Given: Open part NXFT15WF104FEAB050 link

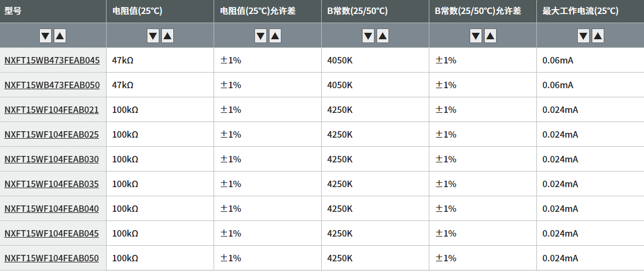Looking at the screenshot, I should [x=51, y=258].
